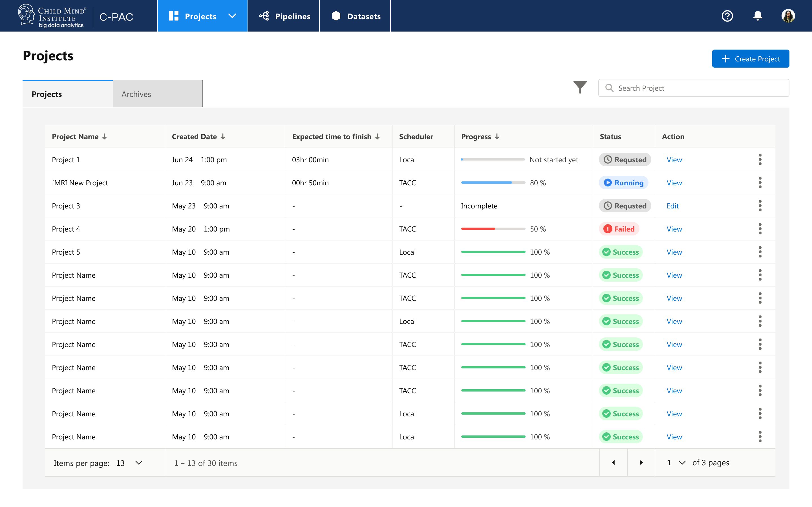Open three-dot menu for fMRI New Project
812x507 pixels.
[x=760, y=183]
